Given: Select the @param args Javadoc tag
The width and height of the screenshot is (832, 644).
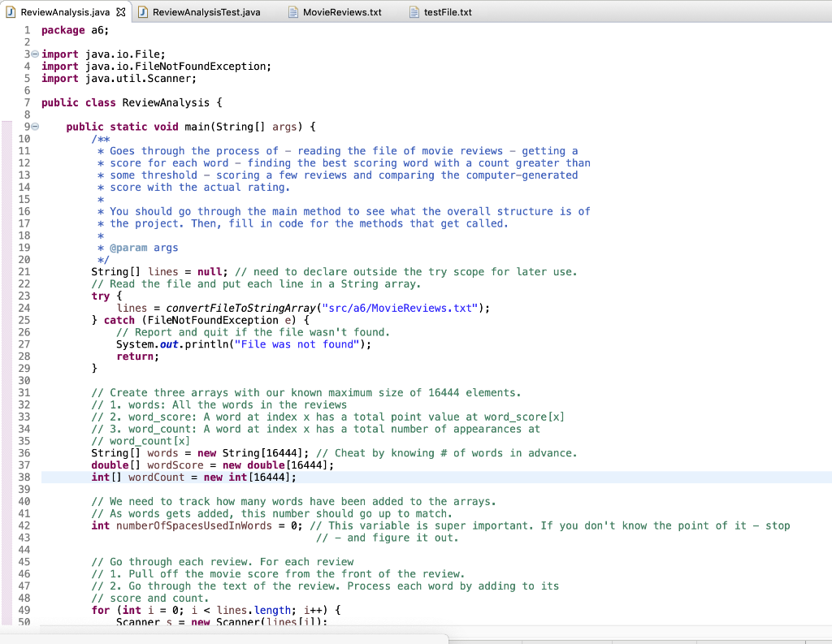Looking at the screenshot, I should coord(144,247).
